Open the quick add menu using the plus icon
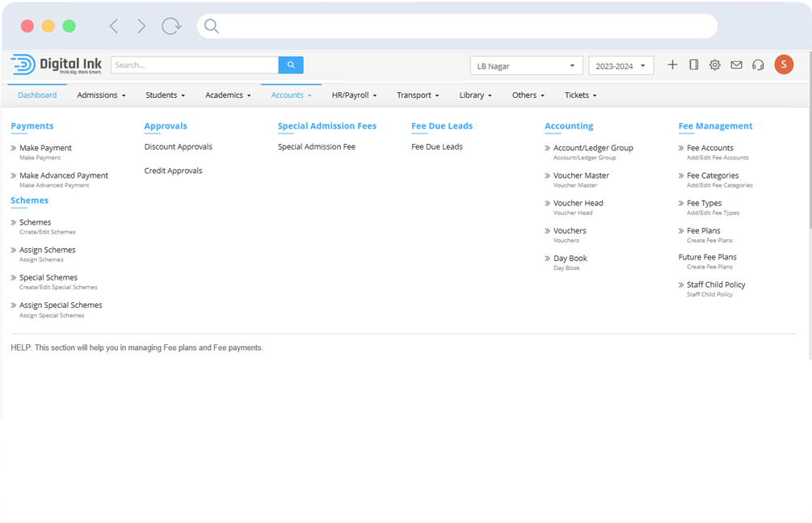Screen dimensions: 812x523 [x=673, y=65]
